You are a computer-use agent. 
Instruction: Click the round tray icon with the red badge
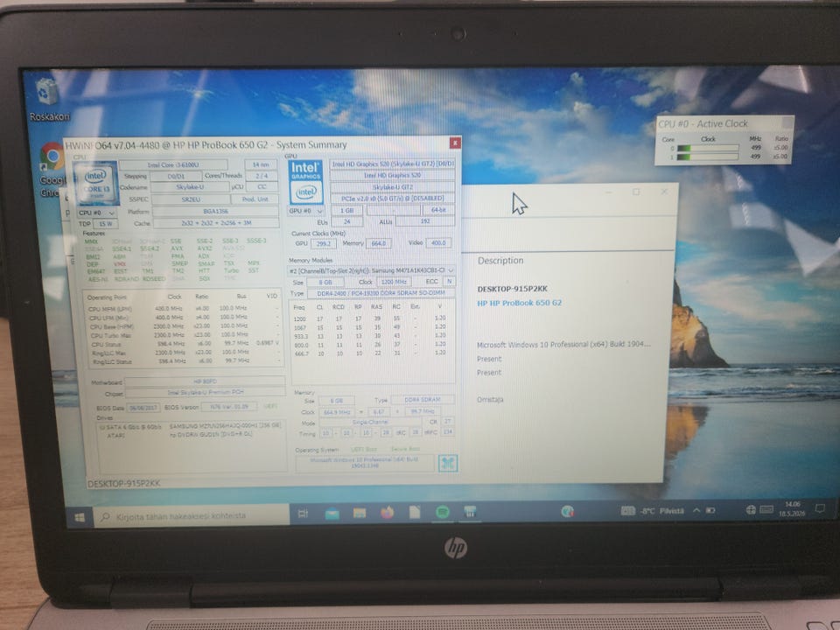[x=567, y=512]
